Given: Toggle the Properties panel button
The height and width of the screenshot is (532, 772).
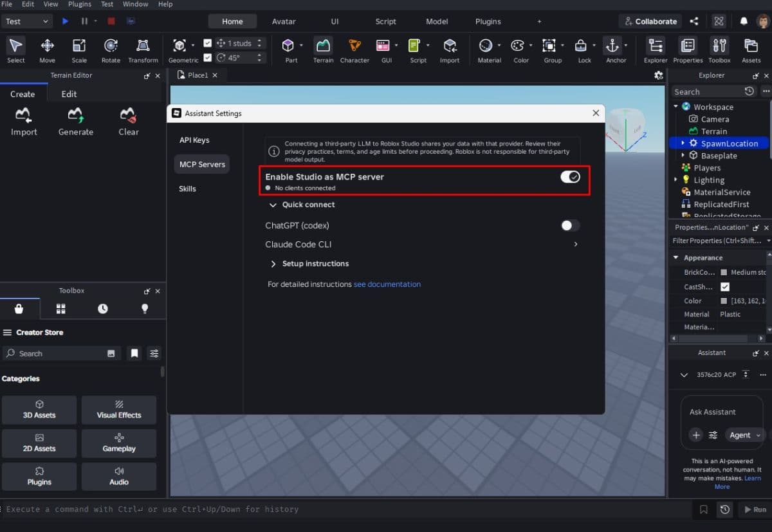Looking at the screenshot, I should 688,50.
